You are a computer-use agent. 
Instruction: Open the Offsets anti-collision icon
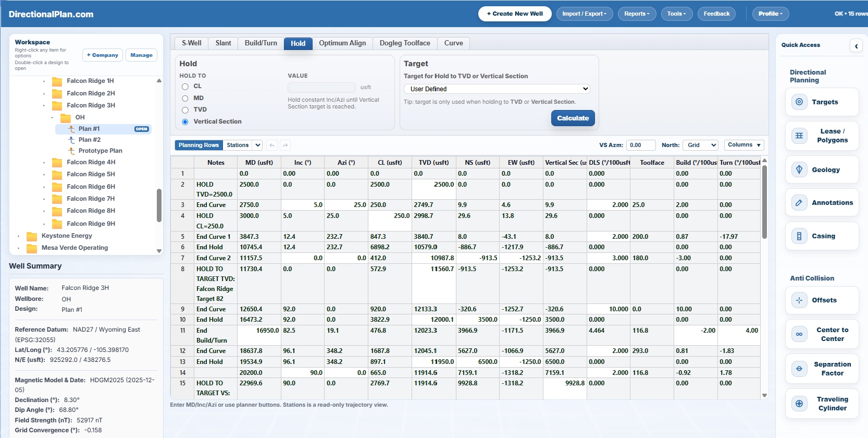tap(799, 300)
